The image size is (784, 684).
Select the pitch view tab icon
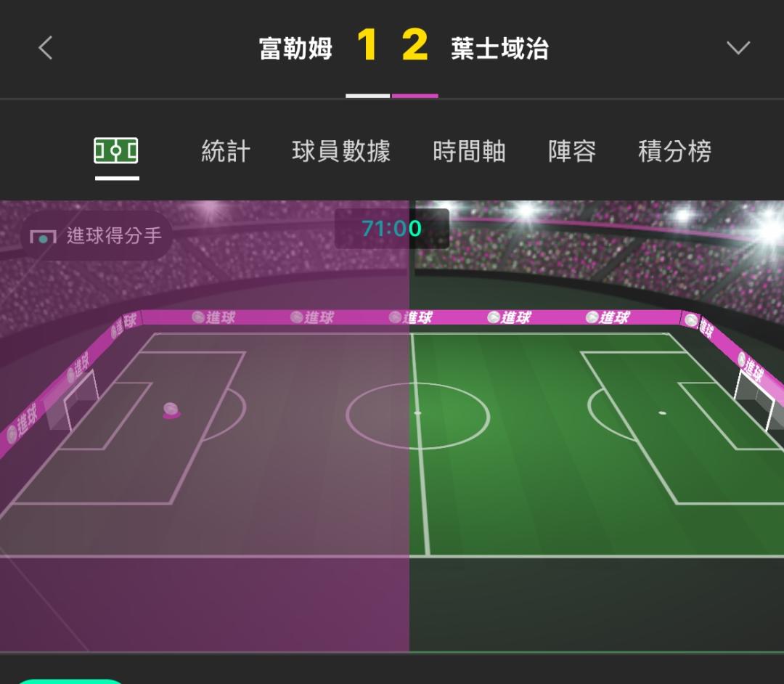click(116, 150)
